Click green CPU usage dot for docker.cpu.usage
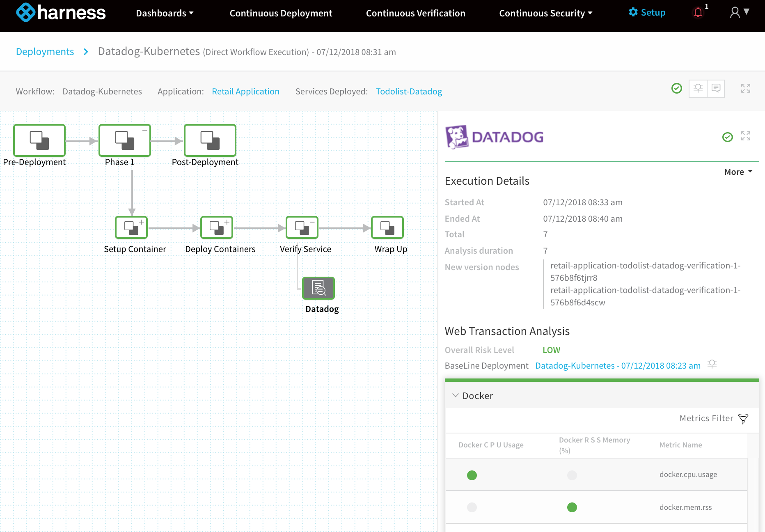This screenshot has height=532, width=765. (472, 475)
